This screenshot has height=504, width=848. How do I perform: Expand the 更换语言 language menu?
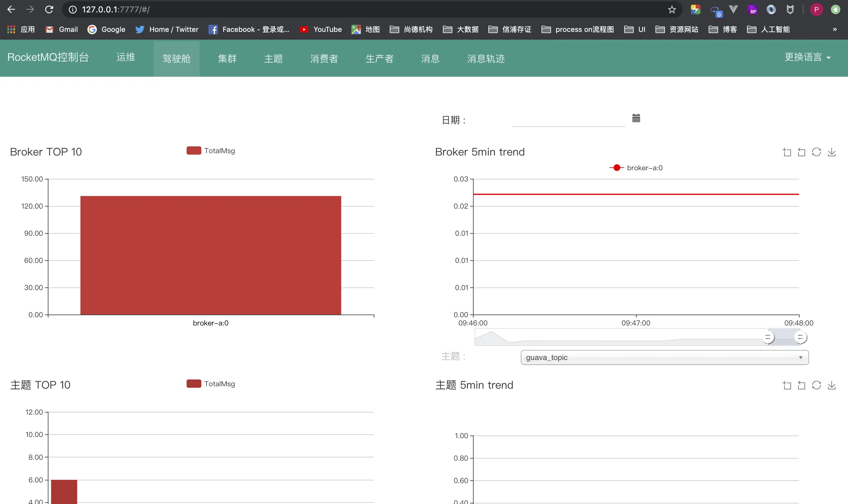click(807, 58)
